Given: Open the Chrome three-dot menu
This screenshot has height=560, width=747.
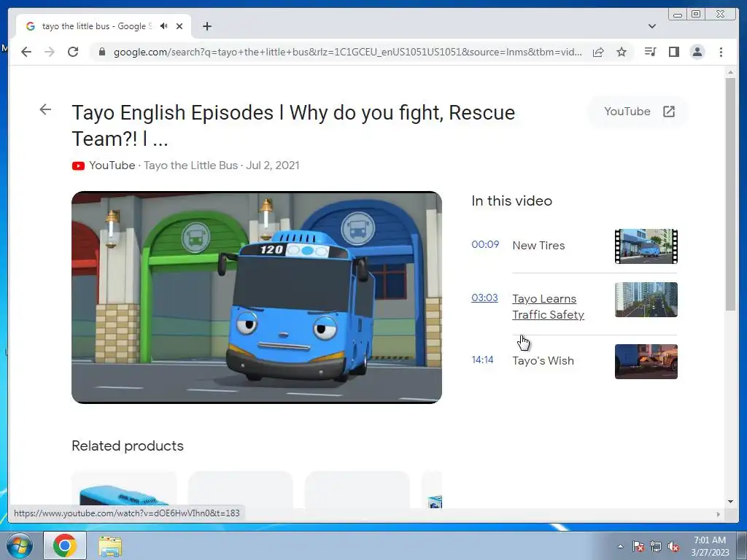Looking at the screenshot, I should click(x=721, y=52).
